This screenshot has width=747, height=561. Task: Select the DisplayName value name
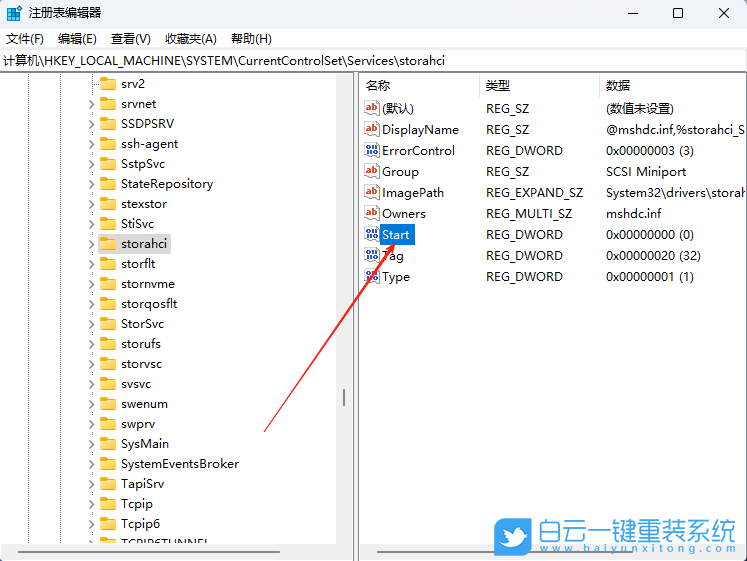(x=420, y=130)
